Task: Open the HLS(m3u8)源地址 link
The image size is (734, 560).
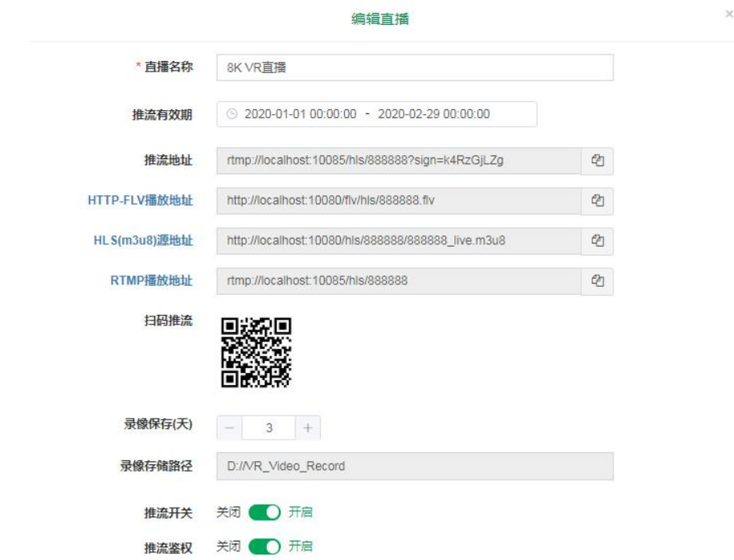Action: (x=143, y=240)
